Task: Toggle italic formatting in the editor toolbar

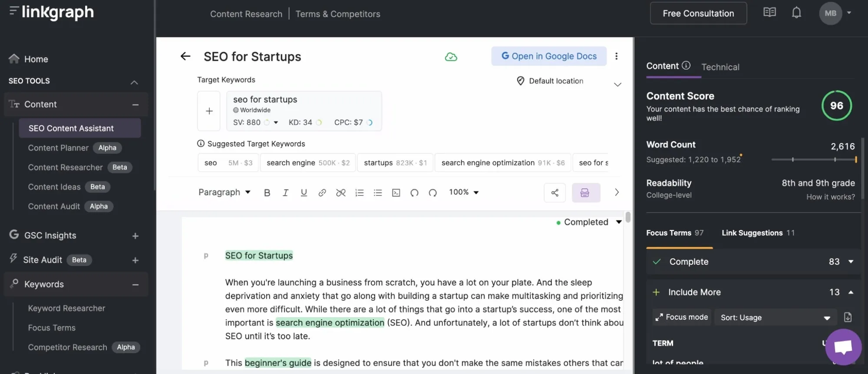Action: (x=285, y=193)
